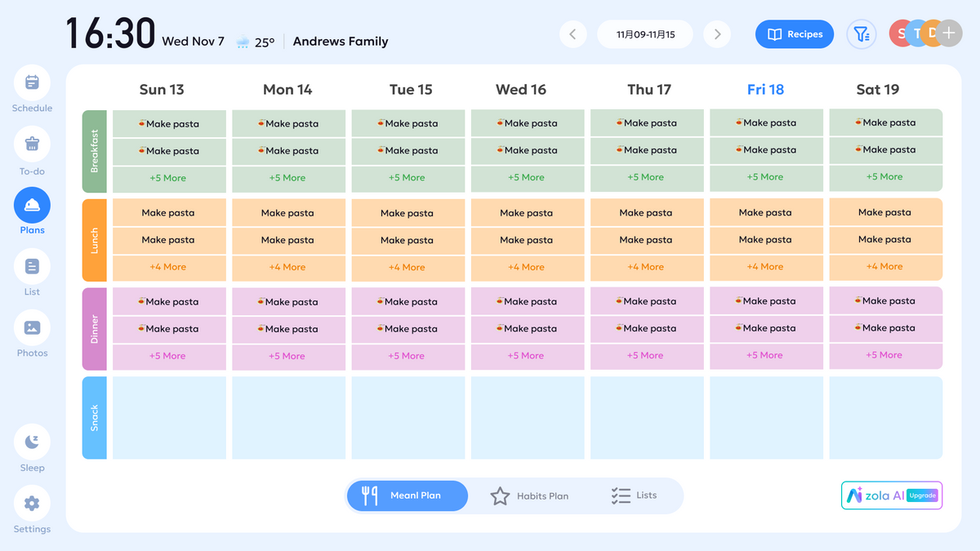
Task: Select the Breakfast row label
Action: coord(95,151)
